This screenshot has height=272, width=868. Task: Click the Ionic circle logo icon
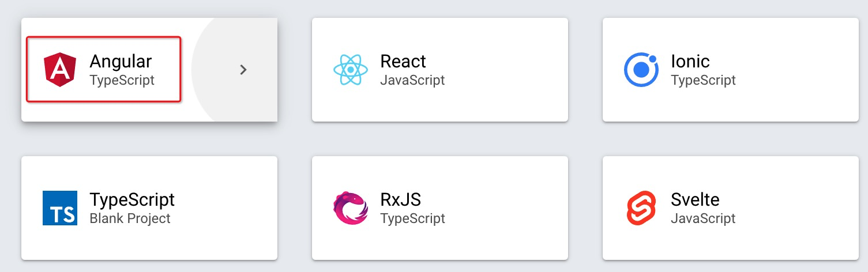point(641,70)
